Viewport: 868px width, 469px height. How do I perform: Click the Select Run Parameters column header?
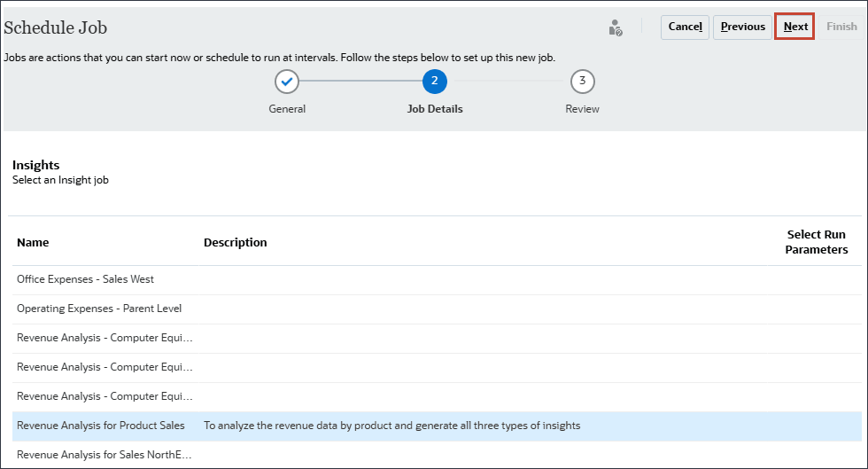click(x=817, y=242)
